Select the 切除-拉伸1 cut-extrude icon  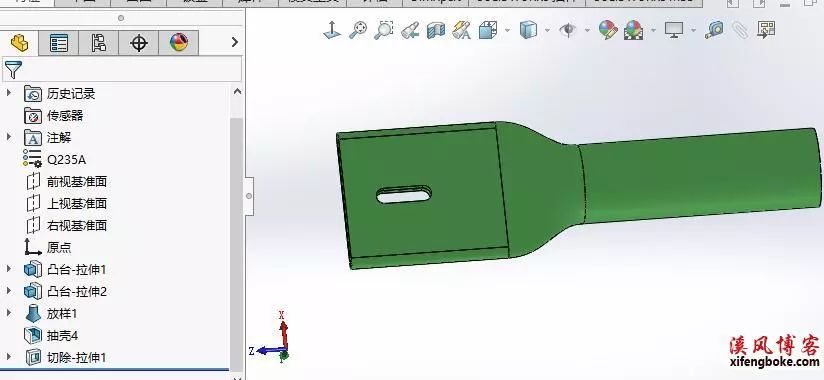pyautogui.click(x=33, y=357)
